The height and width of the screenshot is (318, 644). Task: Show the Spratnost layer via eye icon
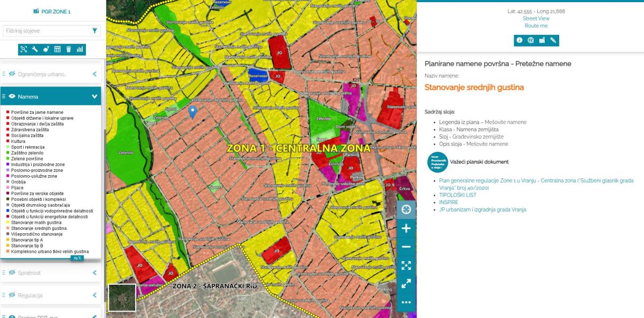(12, 273)
